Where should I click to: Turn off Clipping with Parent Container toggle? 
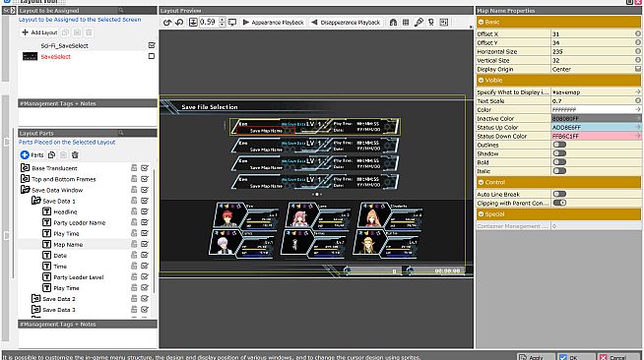[559, 203]
